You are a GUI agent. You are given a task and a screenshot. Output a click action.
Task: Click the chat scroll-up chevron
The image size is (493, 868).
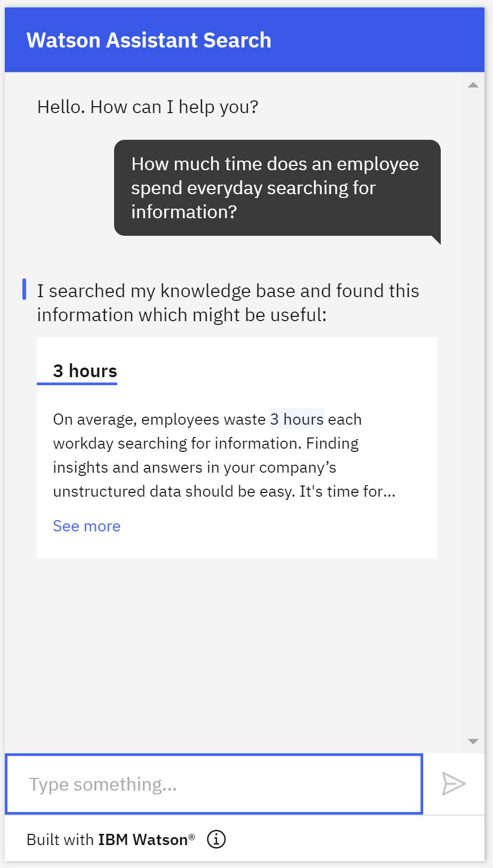472,84
